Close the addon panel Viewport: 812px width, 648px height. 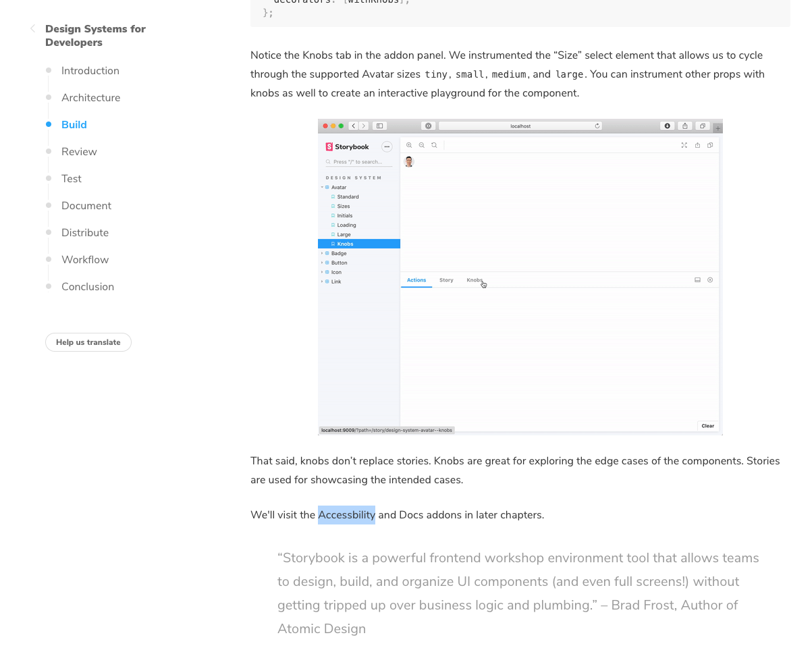coord(709,279)
